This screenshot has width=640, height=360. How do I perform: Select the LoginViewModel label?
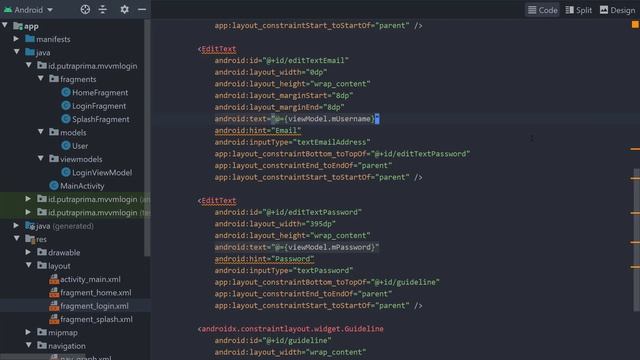pos(102,173)
